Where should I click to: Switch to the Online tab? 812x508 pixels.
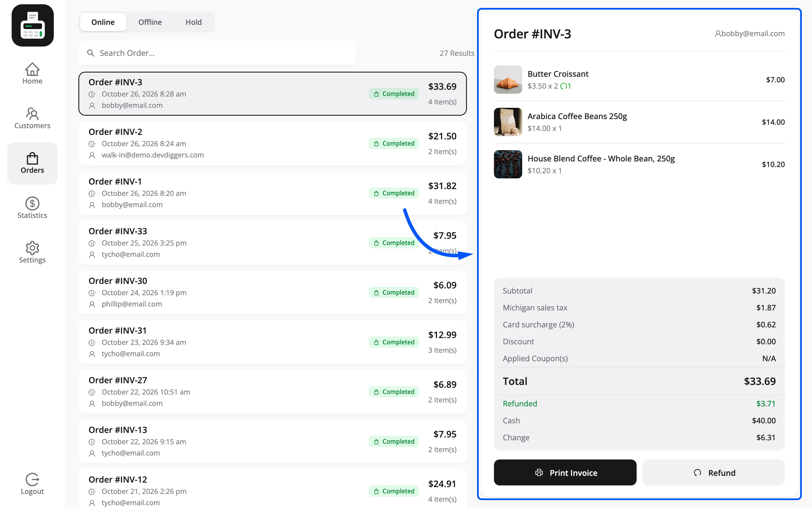[103, 22]
